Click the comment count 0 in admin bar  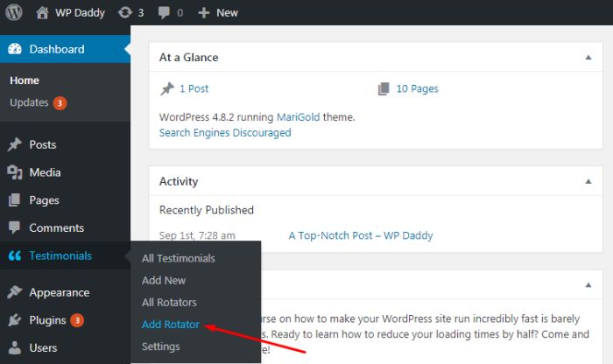[x=180, y=13]
